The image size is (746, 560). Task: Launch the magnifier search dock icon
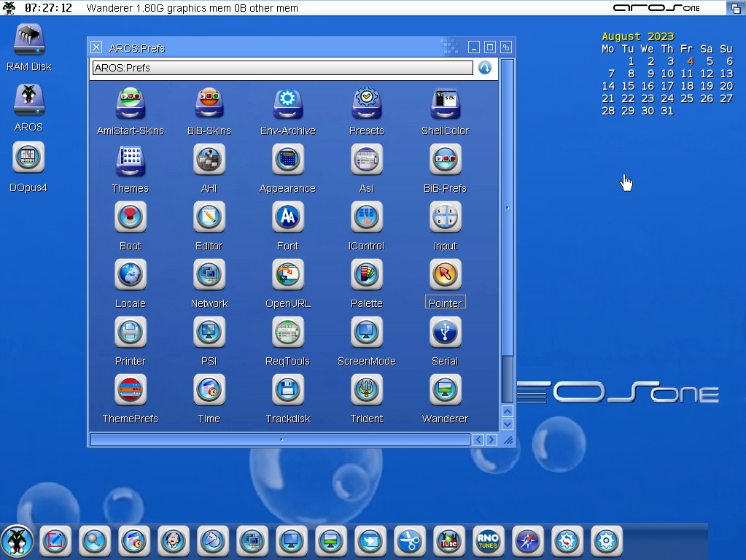pos(95,542)
